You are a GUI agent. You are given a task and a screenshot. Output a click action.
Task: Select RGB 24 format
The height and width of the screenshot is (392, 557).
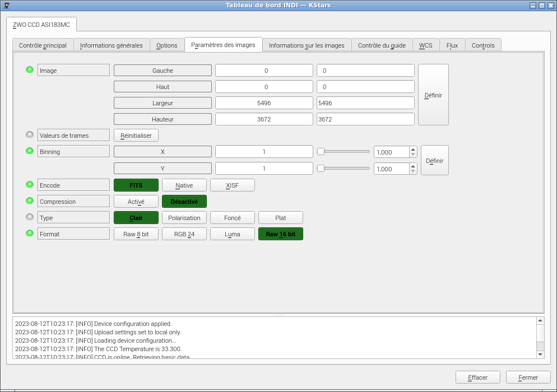[184, 234]
